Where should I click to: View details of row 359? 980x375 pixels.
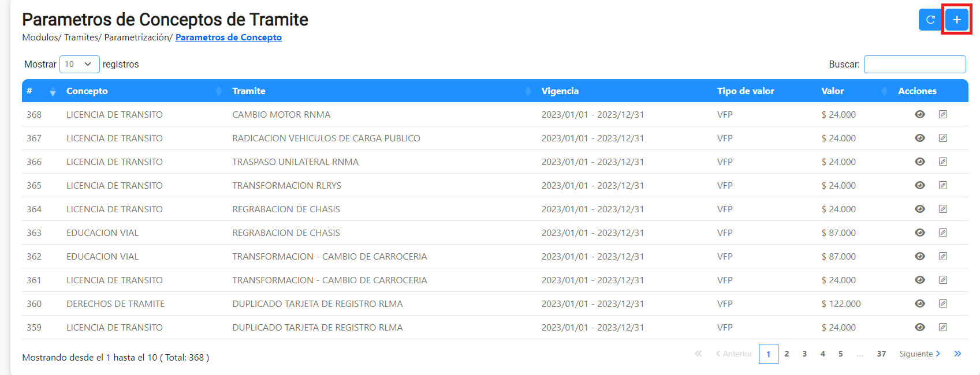pyautogui.click(x=920, y=327)
